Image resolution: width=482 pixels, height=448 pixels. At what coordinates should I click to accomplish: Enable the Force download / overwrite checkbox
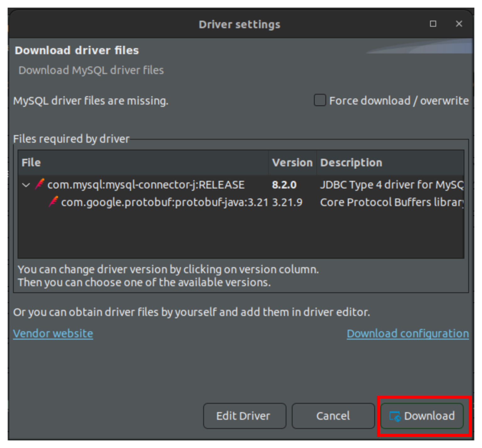319,100
